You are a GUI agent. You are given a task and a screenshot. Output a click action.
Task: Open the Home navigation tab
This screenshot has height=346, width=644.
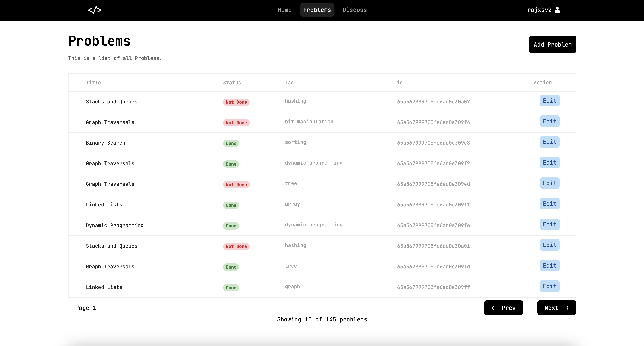pos(284,10)
